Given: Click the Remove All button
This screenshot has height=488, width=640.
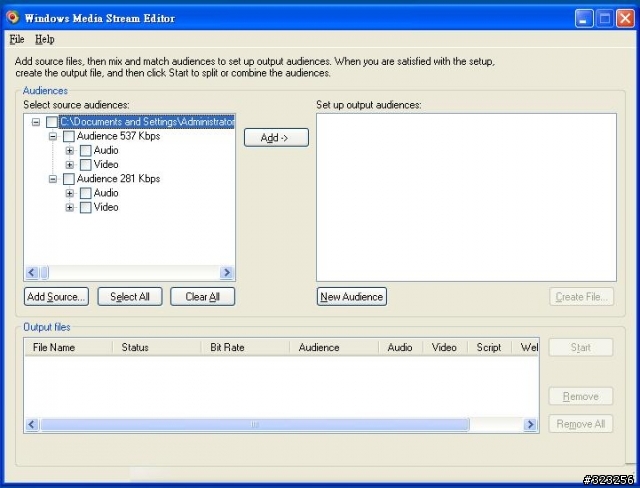Looking at the screenshot, I should point(580,424).
